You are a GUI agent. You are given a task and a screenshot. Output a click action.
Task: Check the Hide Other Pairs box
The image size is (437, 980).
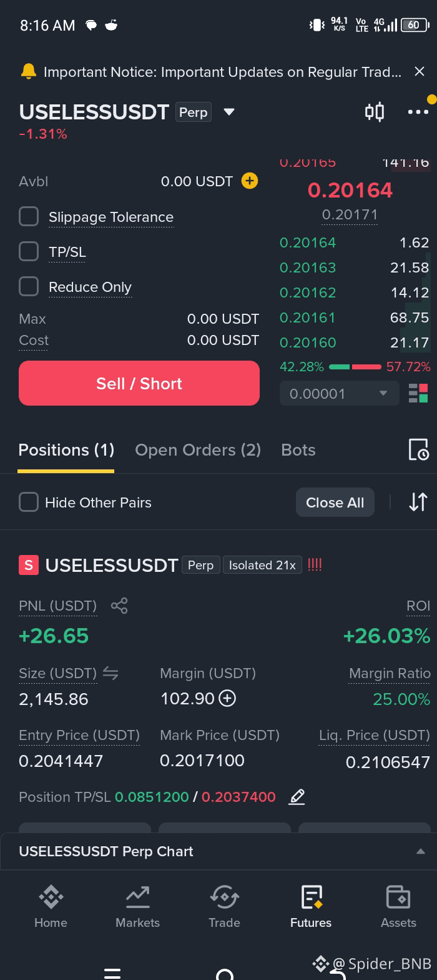(29, 502)
